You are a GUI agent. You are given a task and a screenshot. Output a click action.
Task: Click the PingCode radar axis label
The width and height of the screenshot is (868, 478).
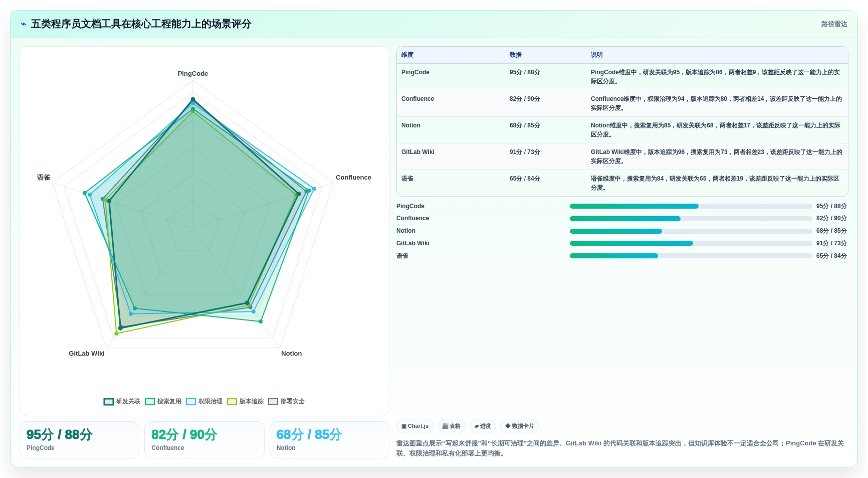pyautogui.click(x=193, y=74)
